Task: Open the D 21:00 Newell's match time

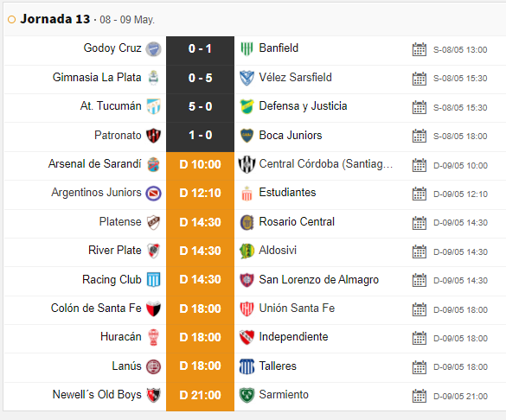Action: [200, 395]
